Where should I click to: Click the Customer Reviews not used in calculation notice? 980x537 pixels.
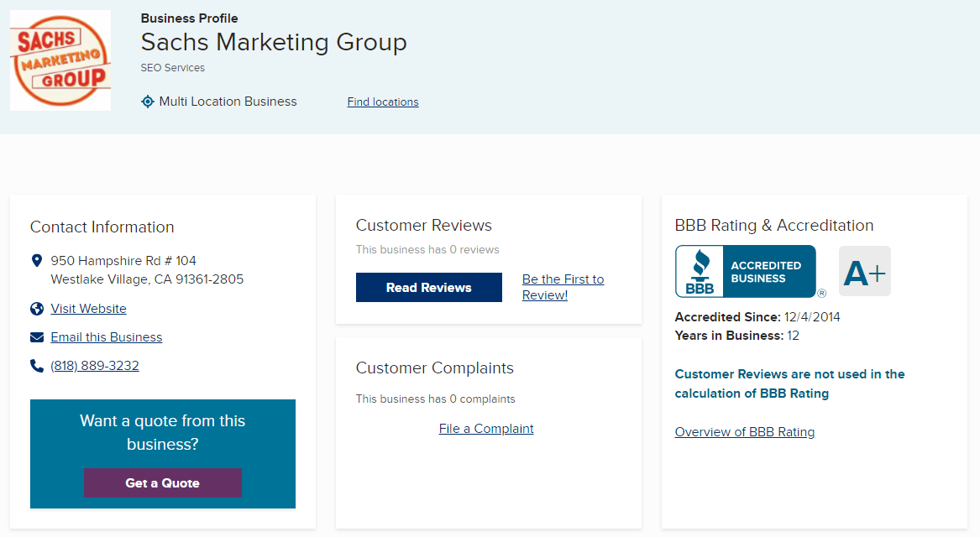point(789,383)
